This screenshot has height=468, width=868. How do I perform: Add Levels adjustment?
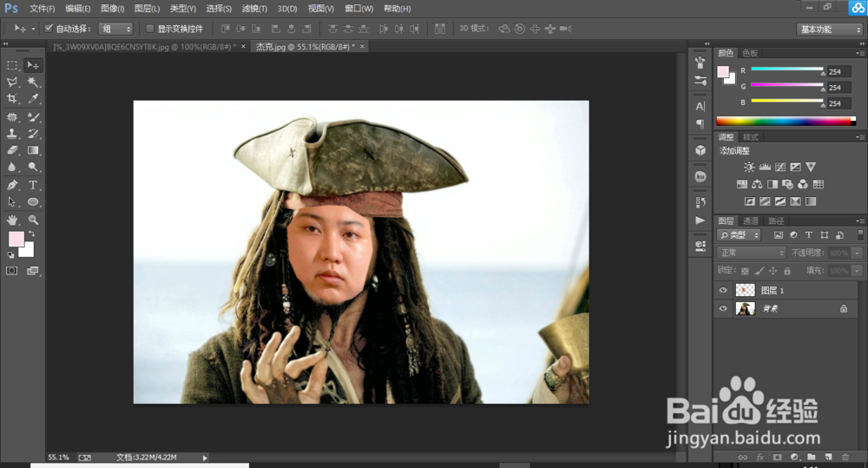765,167
